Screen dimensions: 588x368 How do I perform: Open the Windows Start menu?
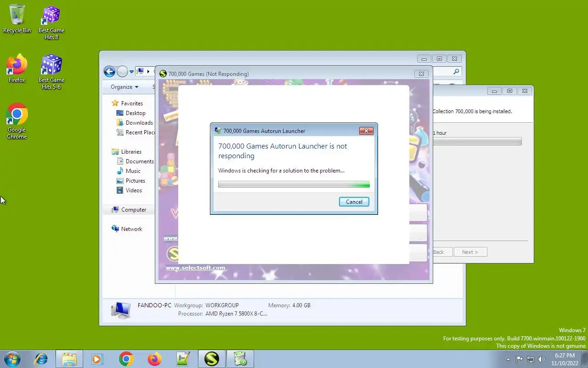tap(12, 359)
